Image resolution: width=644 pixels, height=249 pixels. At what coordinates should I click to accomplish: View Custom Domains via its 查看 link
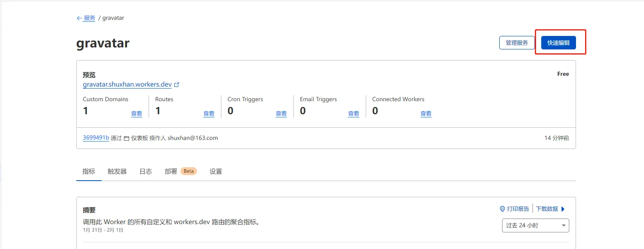point(136,113)
